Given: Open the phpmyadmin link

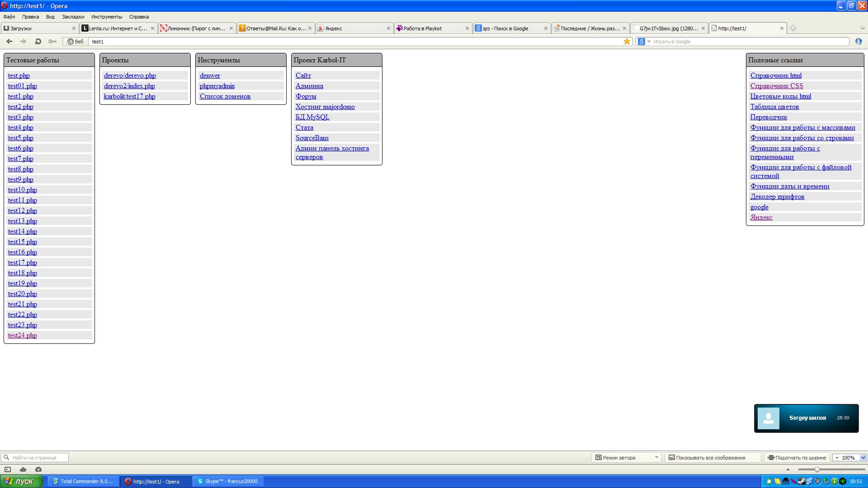Looking at the screenshot, I should point(217,86).
